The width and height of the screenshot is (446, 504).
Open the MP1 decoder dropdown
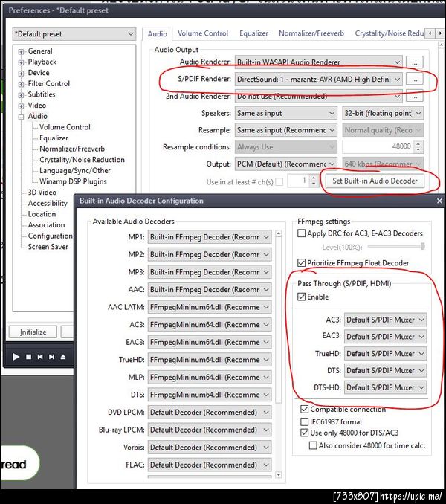pos(210,237)
